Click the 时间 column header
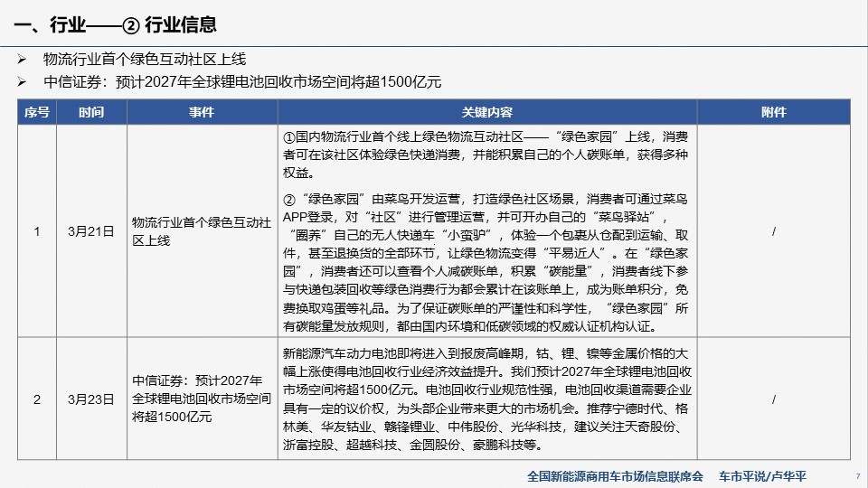Viewport: 868px width, 488px height. (91, 112)
